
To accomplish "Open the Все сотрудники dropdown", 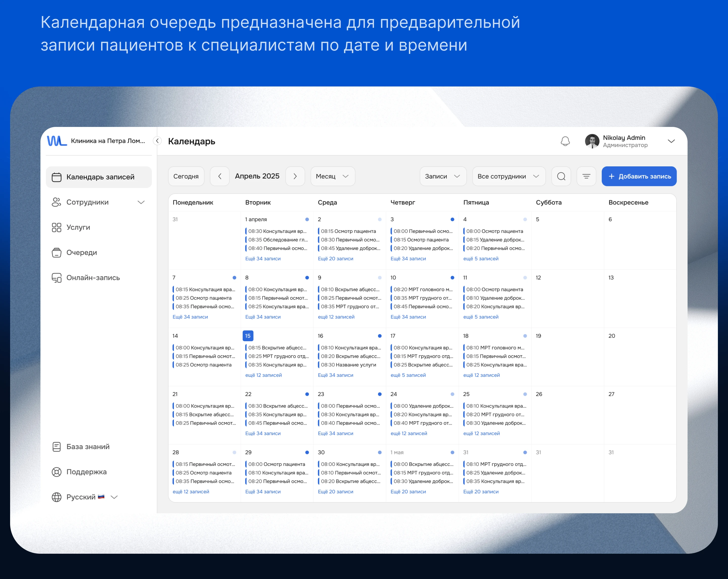I will tap(509, 176).
